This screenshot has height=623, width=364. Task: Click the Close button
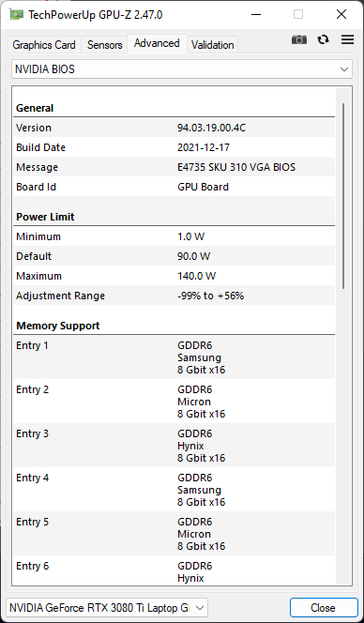pos(323,607)
